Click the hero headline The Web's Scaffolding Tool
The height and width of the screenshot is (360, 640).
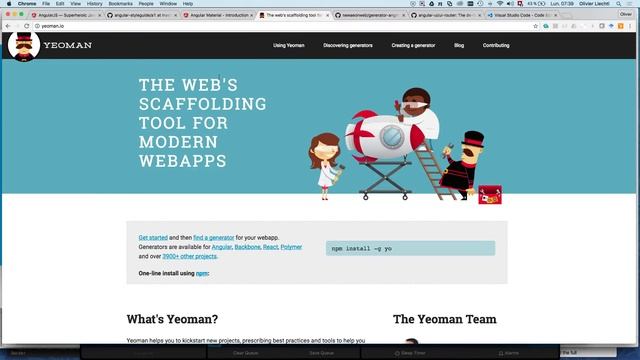202,123
